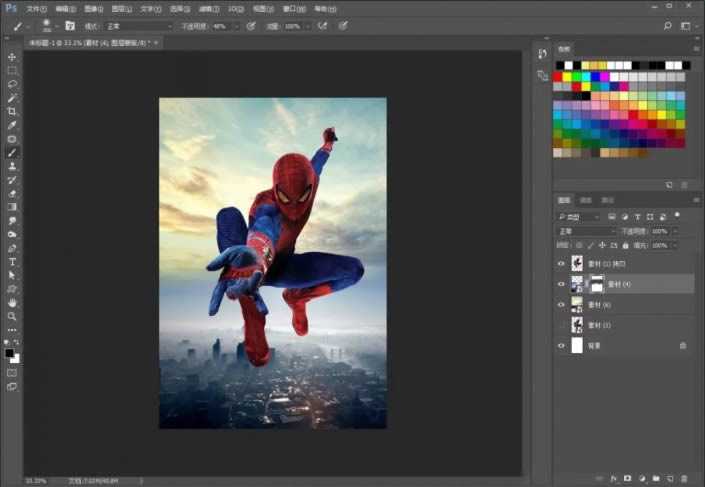The height and width of the screenshot is (487, 705).
Task: Open the 文件 (File) menu
Action: (36, 9)
